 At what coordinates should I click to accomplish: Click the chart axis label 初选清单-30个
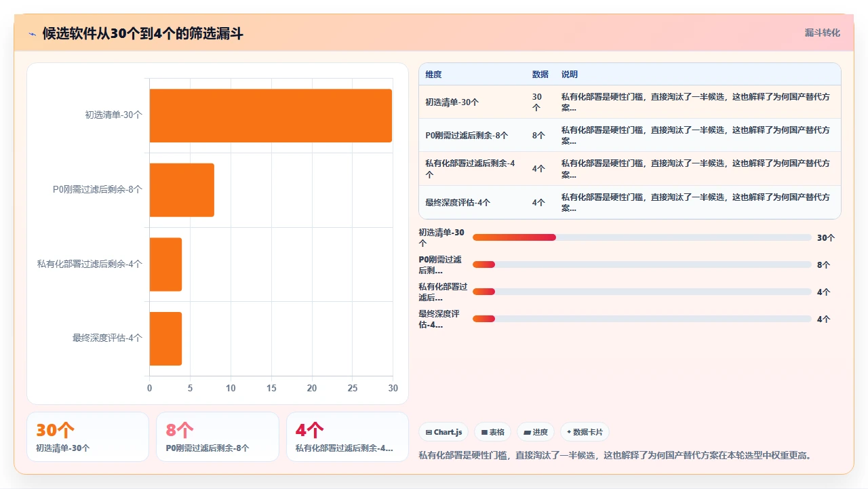[114, 115]
